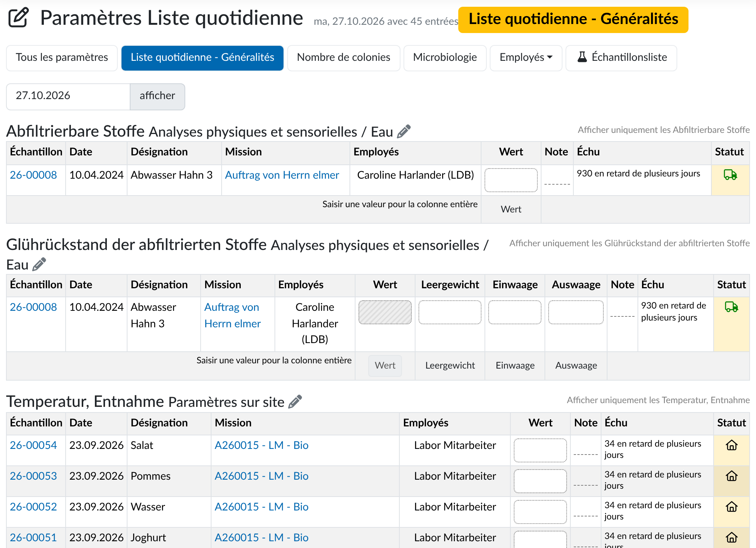Click Afficher uniquement les Glührückstand der abfiltrierten Stoffe
Image resolution: width=756 pixels, height=548 pixels.
[630, 243]
